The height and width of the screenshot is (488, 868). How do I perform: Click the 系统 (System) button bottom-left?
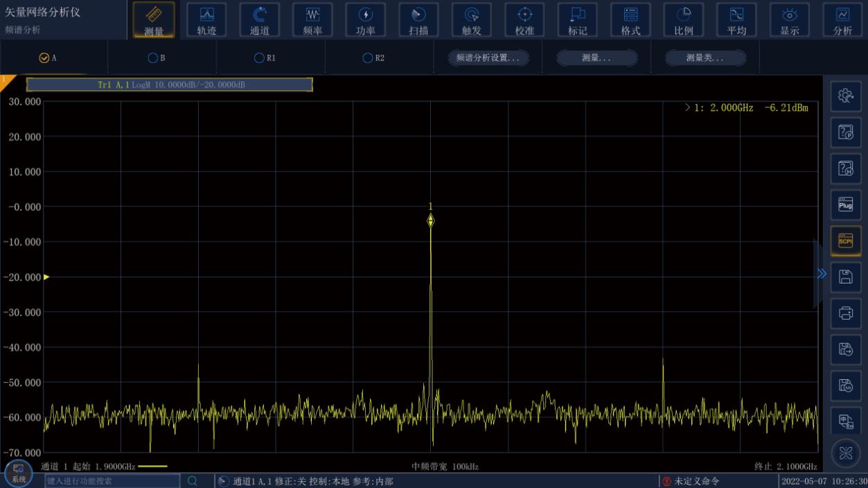click(x=19, y=473)
